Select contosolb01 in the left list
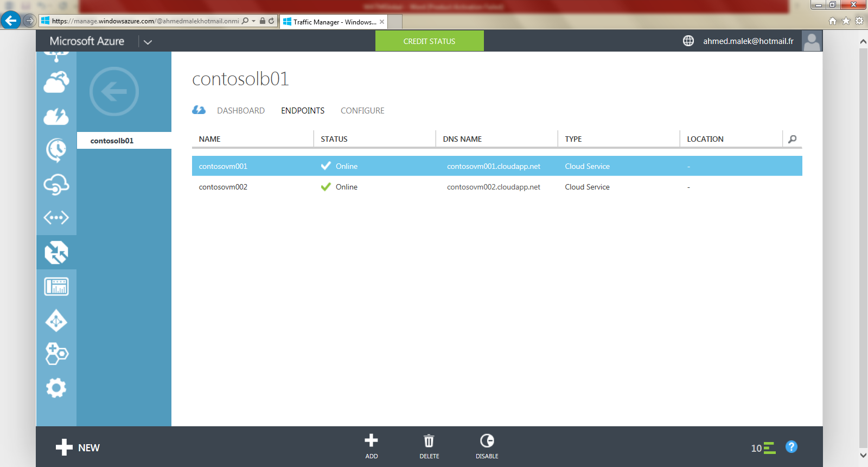 [124, 141]
